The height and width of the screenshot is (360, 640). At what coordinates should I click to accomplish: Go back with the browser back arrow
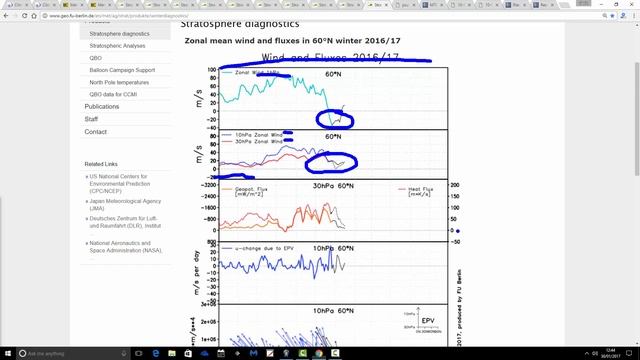pos(6,16)
